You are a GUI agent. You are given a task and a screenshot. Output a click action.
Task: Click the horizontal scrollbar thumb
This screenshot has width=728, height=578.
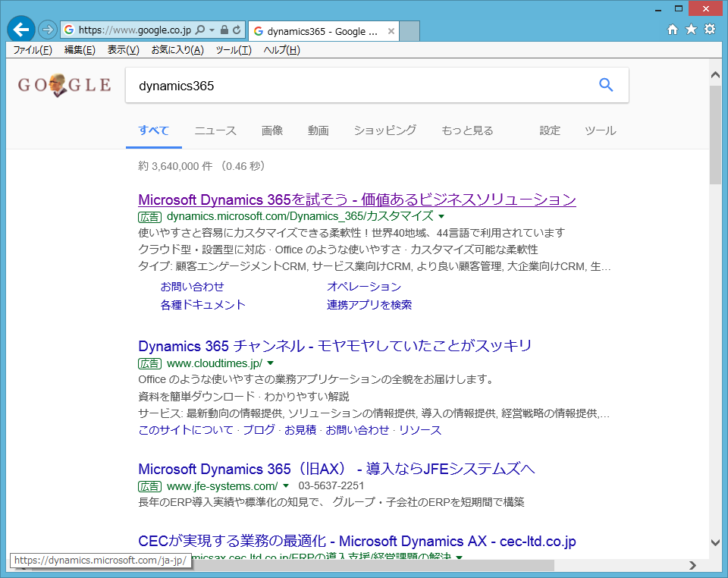coord(372,565)
